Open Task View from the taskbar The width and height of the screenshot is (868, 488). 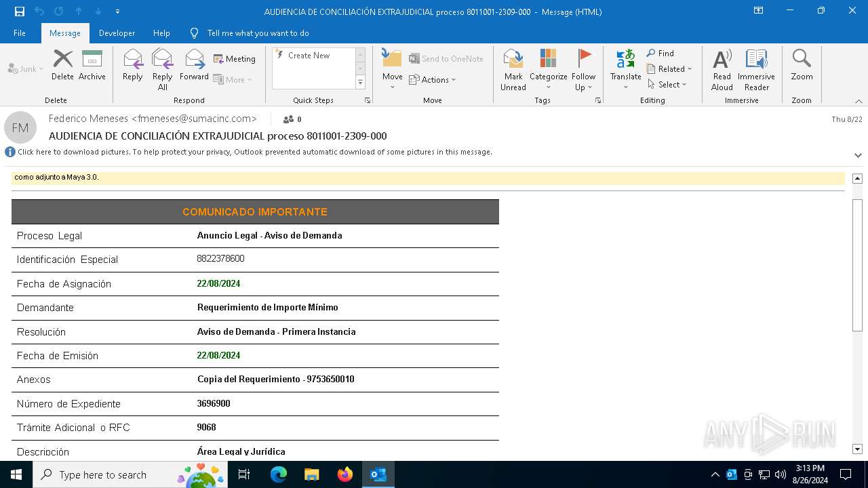244,474
